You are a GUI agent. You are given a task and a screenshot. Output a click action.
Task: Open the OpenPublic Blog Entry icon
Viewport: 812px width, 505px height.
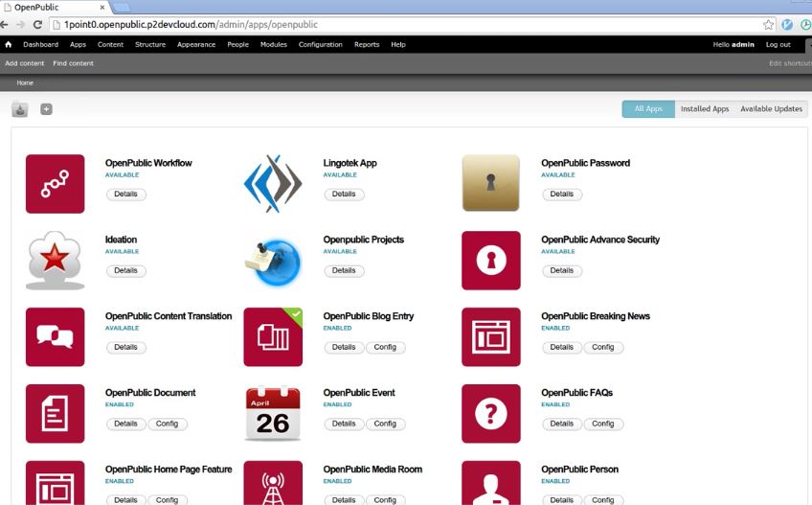coord(273,337)
